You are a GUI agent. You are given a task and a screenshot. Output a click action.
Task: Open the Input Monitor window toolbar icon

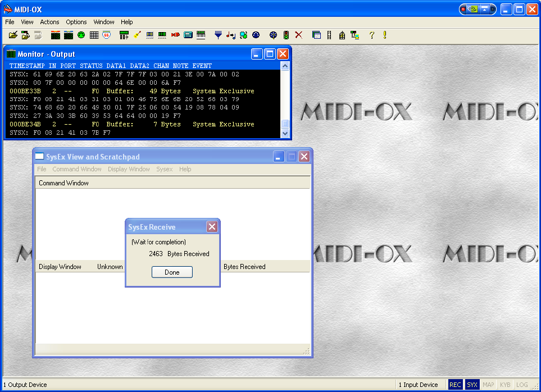point(56,35)
